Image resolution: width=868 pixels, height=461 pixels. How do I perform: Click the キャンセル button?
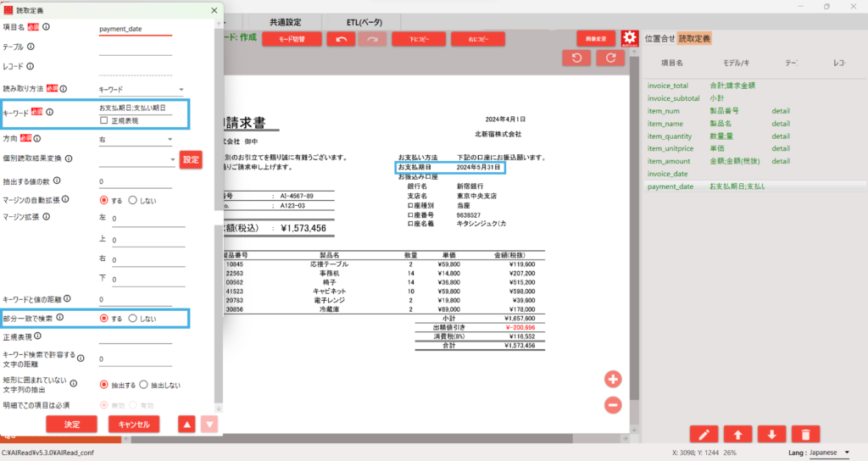[134, 424]
